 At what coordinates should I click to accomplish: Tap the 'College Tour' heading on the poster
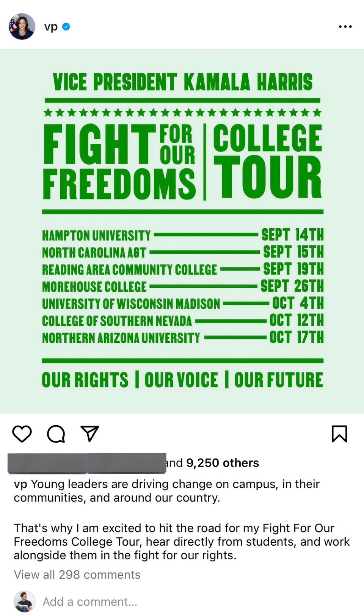pos(267,161)
